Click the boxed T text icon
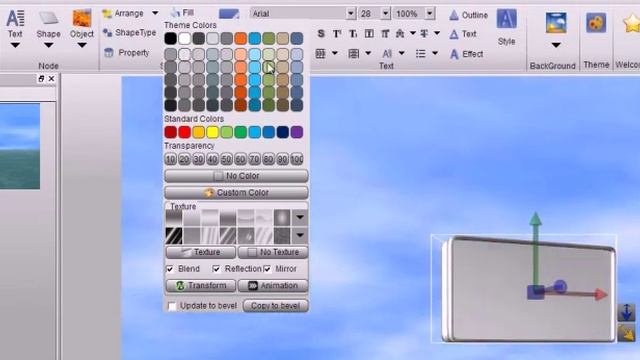Image resolution: width=640 pixels, height=360 pixels. pyautogui.click(x=369, y=34)
